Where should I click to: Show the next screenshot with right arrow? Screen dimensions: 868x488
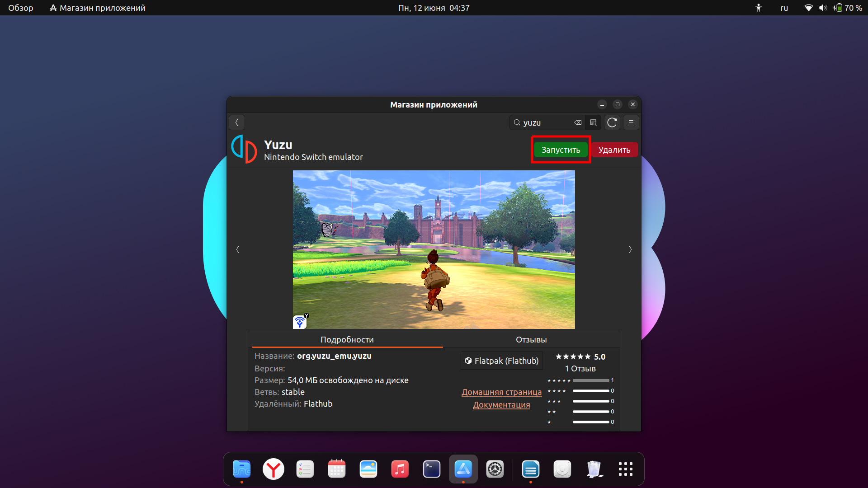coord(630,249)
